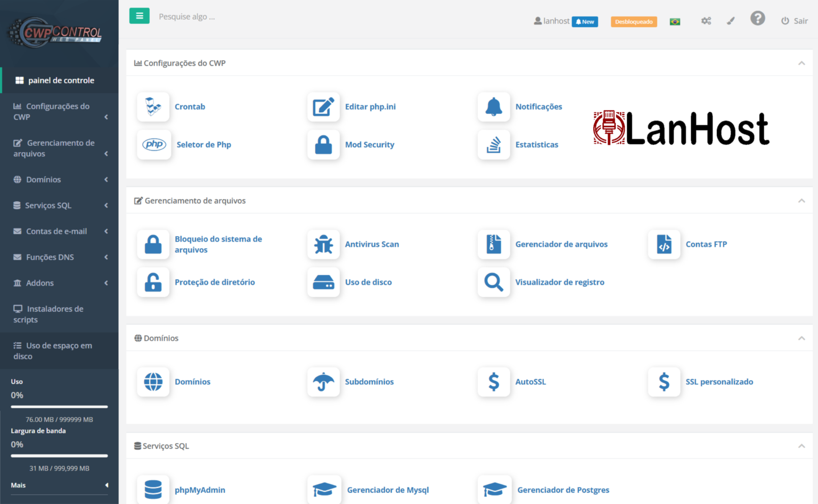Viewport: 818px width, 504px height.
Task: Open the search settings gear icon
Action: pos(706,20)
